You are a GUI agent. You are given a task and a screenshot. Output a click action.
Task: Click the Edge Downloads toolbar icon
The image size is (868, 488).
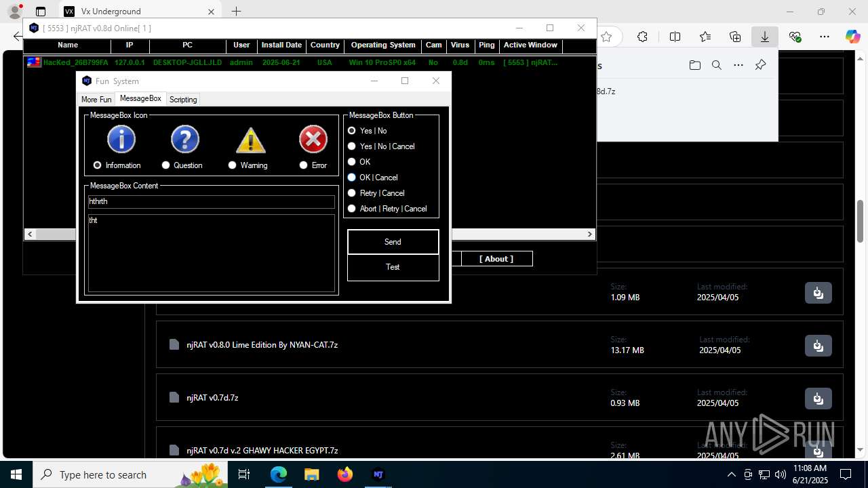[x=765, y=37]
